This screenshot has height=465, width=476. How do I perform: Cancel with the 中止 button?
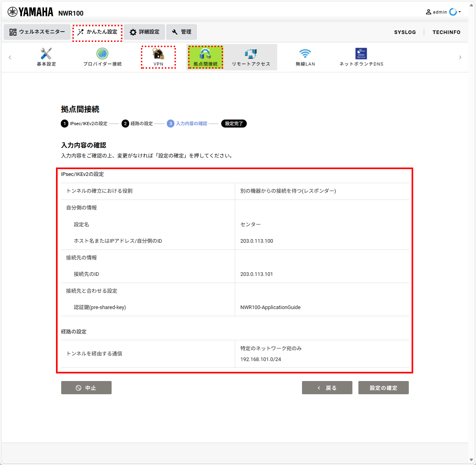(86, 387)
